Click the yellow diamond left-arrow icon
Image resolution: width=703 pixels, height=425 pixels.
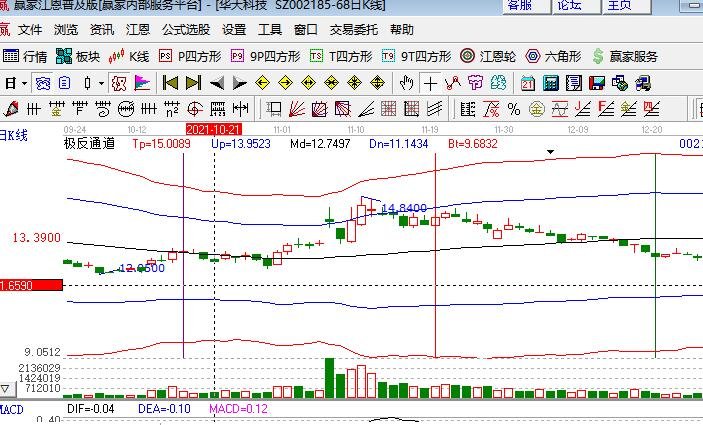262,83
